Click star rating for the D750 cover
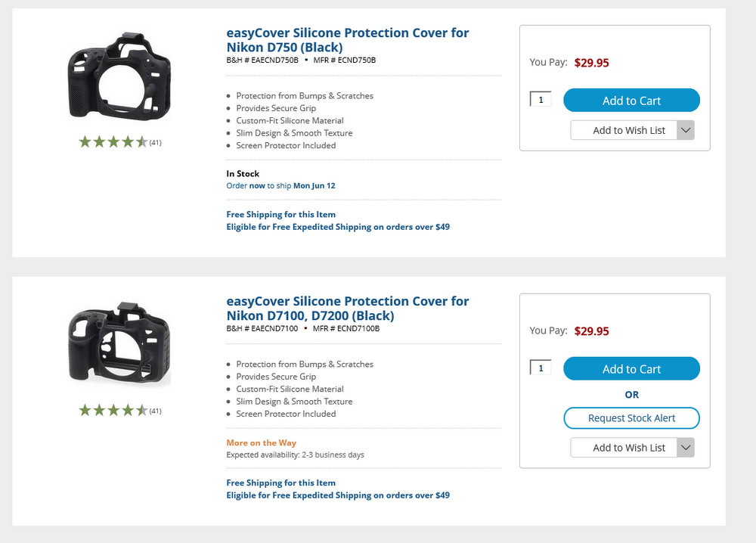Viewport: 756px width, 543px height. coord(113,141)
